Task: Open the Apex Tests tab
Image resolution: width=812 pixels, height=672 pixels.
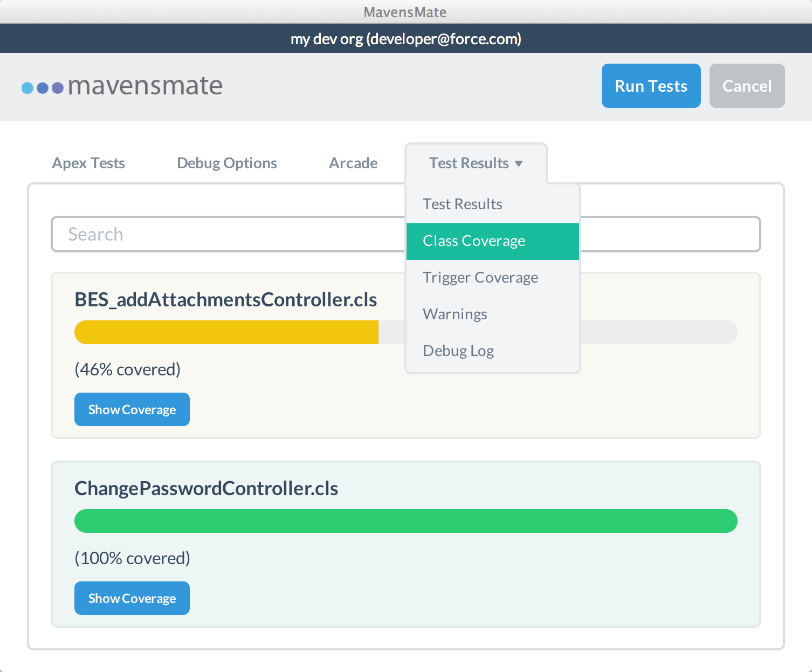Action: (x=88, y=163)
